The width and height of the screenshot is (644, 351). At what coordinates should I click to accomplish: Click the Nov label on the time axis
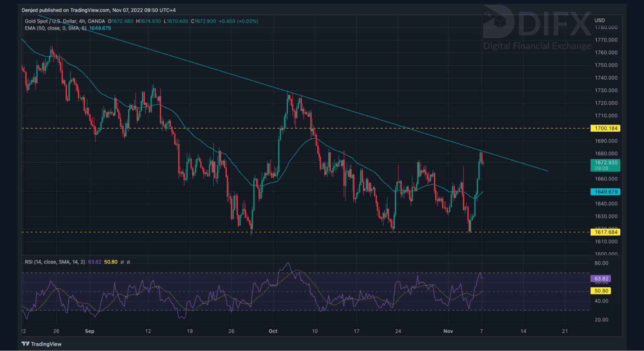[448, 331]
